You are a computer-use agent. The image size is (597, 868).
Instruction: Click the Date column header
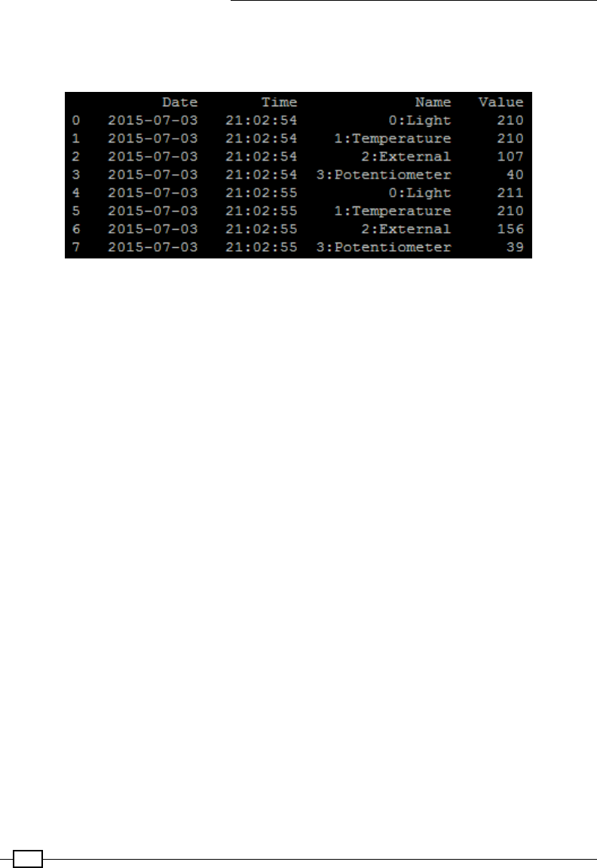[x=179, y=102]
